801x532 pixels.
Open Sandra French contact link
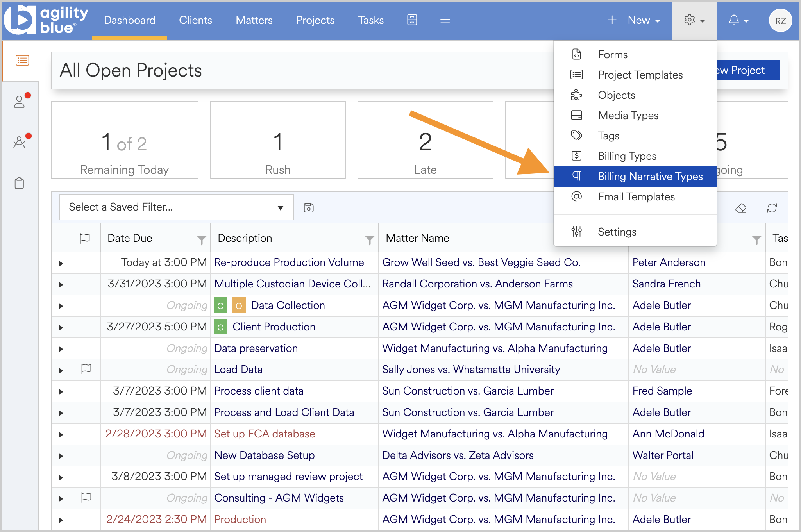point(667,284)
